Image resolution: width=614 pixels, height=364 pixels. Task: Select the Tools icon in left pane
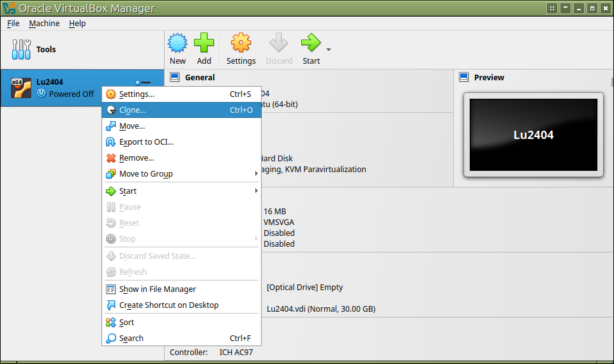tap(22, 50)
